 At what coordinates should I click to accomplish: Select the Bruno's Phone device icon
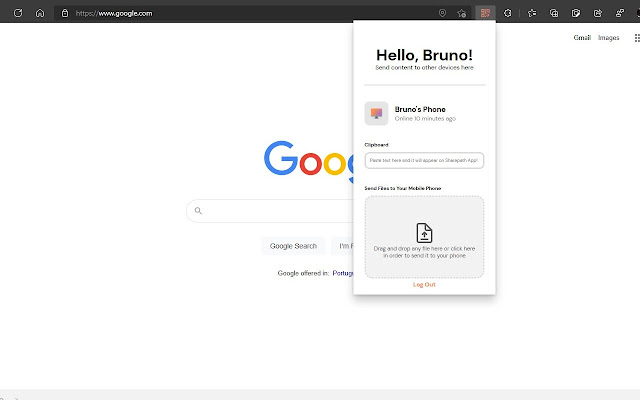(x=376, y=113)
